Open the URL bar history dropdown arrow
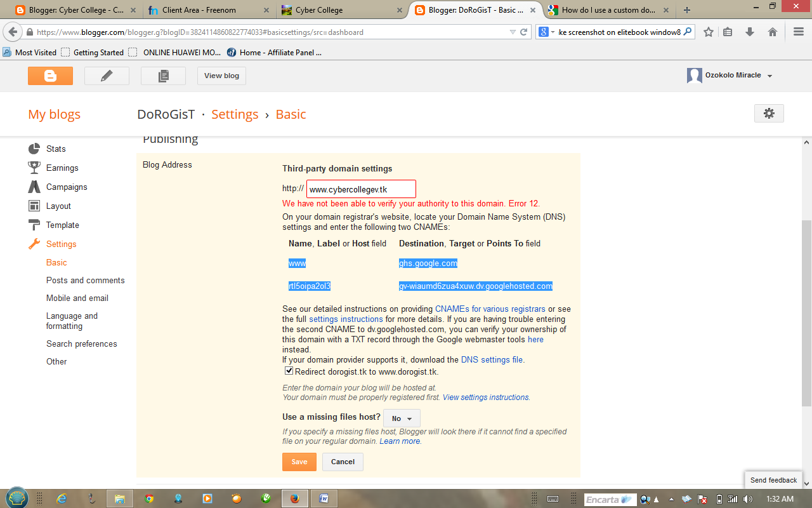 point(513,32)
